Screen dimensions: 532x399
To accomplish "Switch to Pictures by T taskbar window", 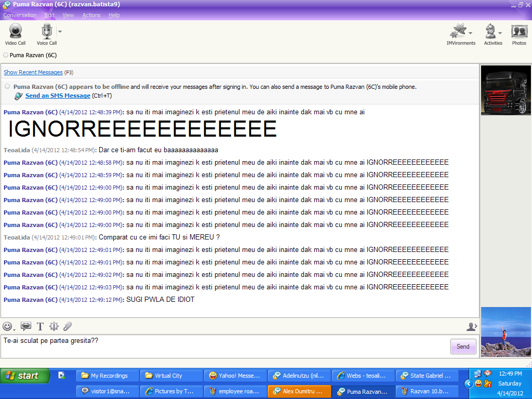I will point(171,391).
